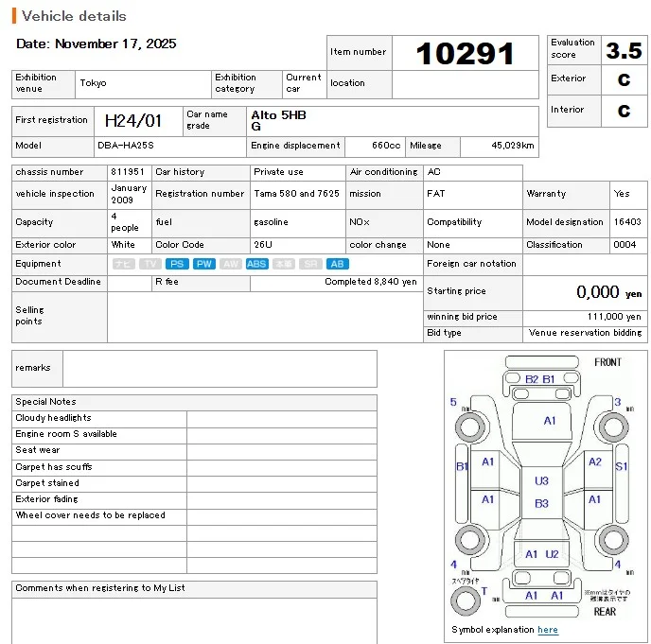This screenshot has width=651, height=644.
Task: Click the 'Wheel cover needs to be replaced' note
Action: [90, 515]
